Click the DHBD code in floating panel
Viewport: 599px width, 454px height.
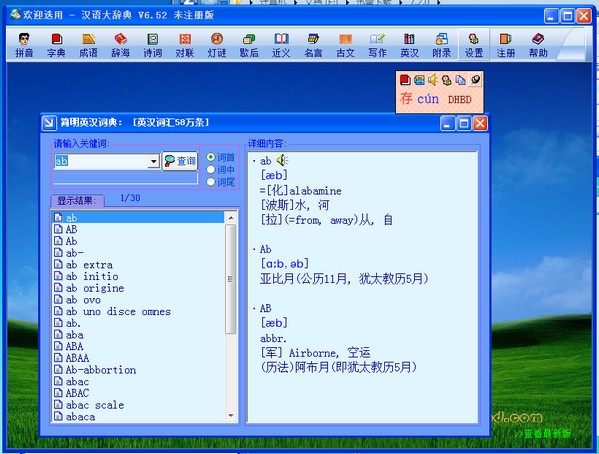pyautogui.click(x=460, y=99)
